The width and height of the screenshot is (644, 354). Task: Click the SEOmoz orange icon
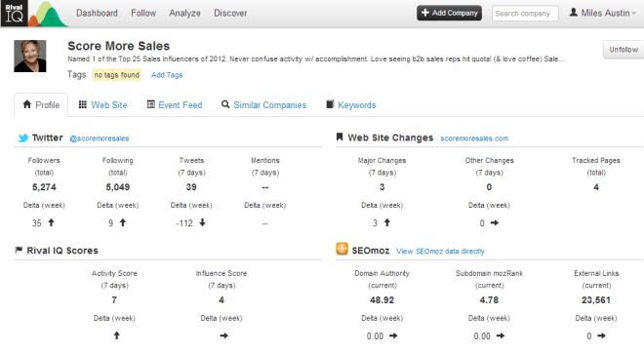pyautogui.click(x=342, y=249)
